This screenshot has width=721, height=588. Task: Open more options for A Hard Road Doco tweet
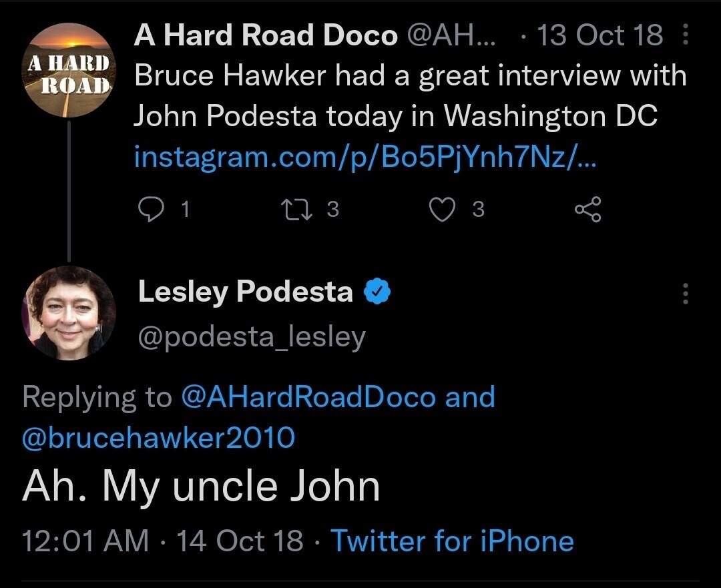point(686,35)
